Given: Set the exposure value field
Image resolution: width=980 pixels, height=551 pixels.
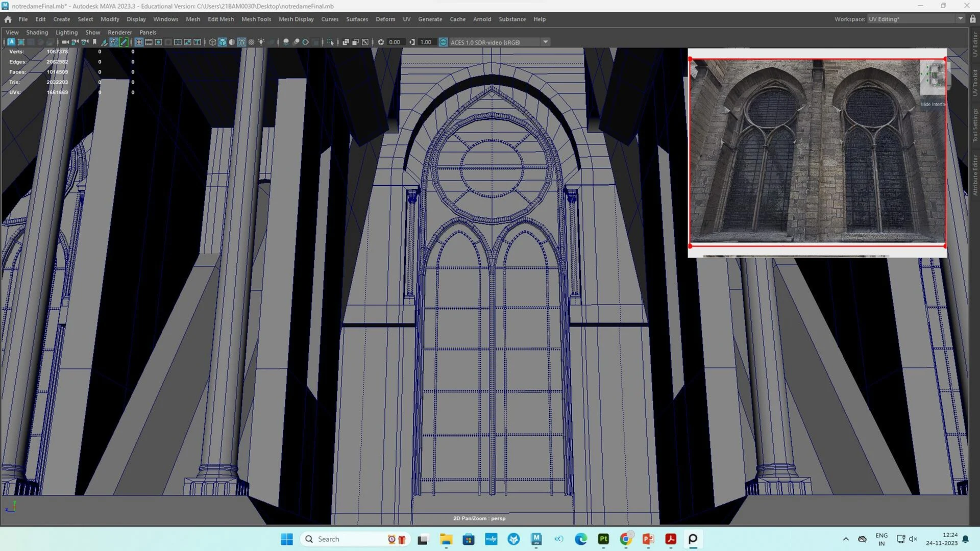Looking at the screenshot, I should [x=396, y=42].
